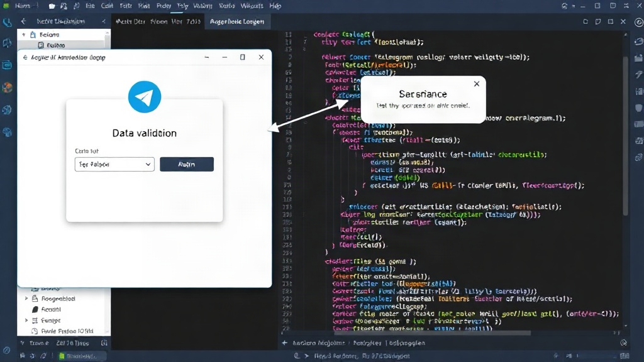Click the Telegram paper-plane logo

coord(145,97)
